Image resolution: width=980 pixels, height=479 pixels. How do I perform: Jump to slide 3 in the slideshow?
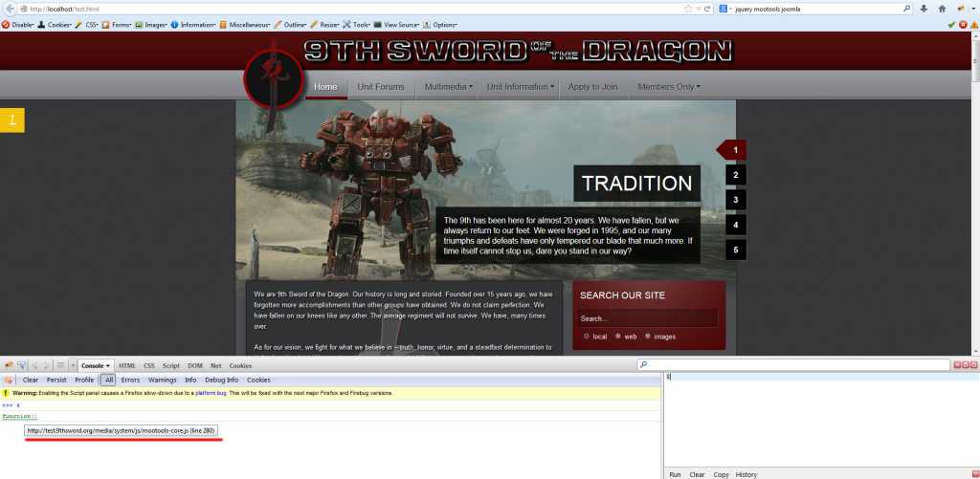(734, 200)
